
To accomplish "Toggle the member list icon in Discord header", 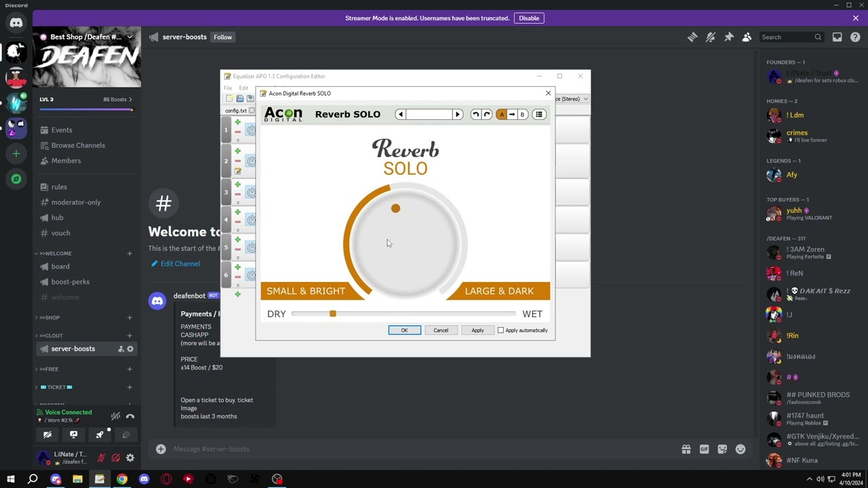I will (x=747, y=37).
